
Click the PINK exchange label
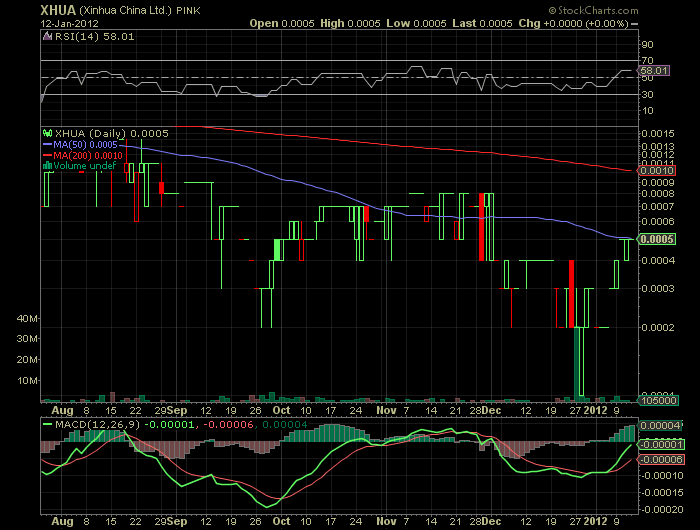[188, 11]
